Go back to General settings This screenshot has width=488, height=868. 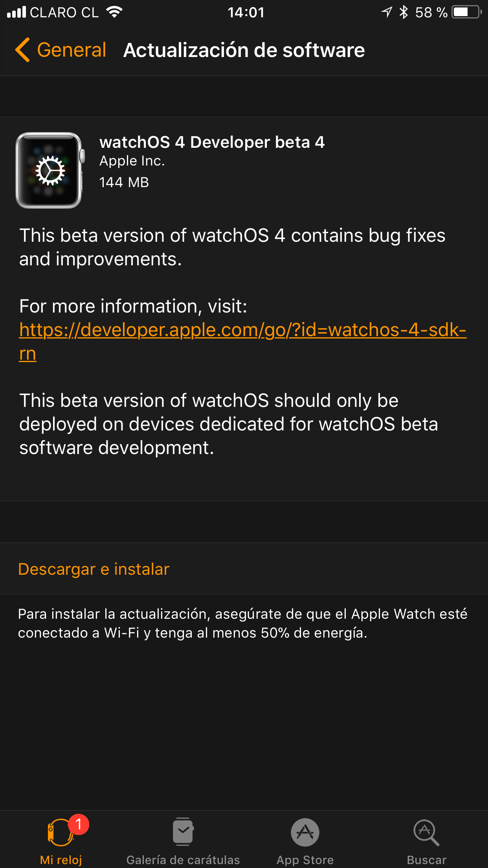click(x=61, y=50)
